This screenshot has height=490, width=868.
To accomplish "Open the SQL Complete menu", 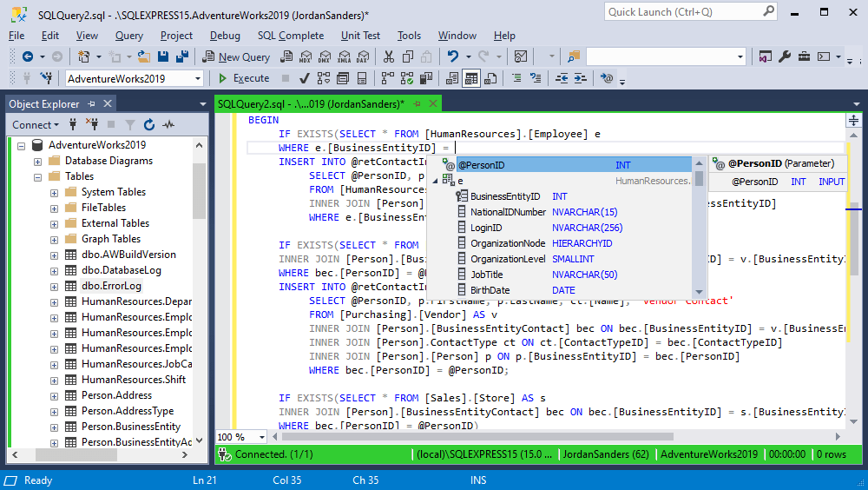I will tap(291, 36).
